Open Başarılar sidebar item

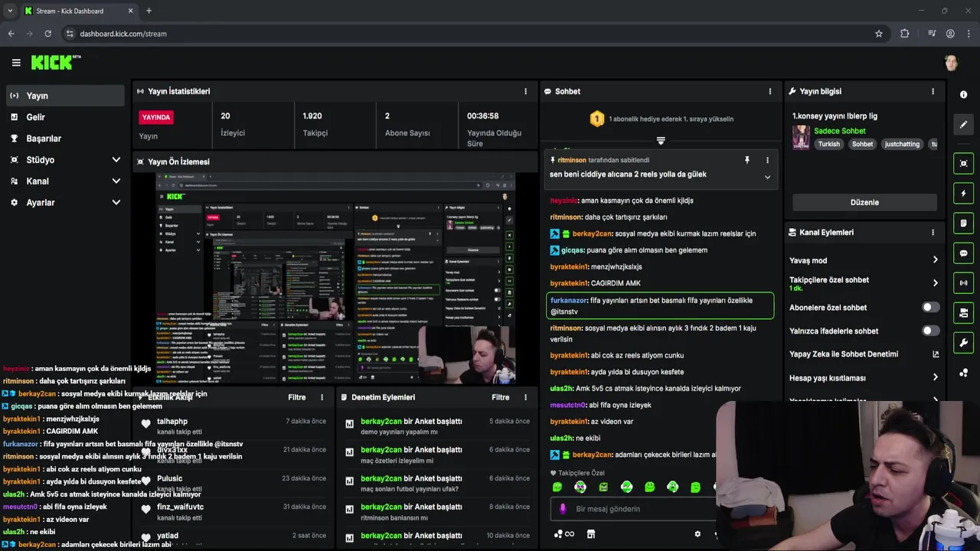point(65,139)
